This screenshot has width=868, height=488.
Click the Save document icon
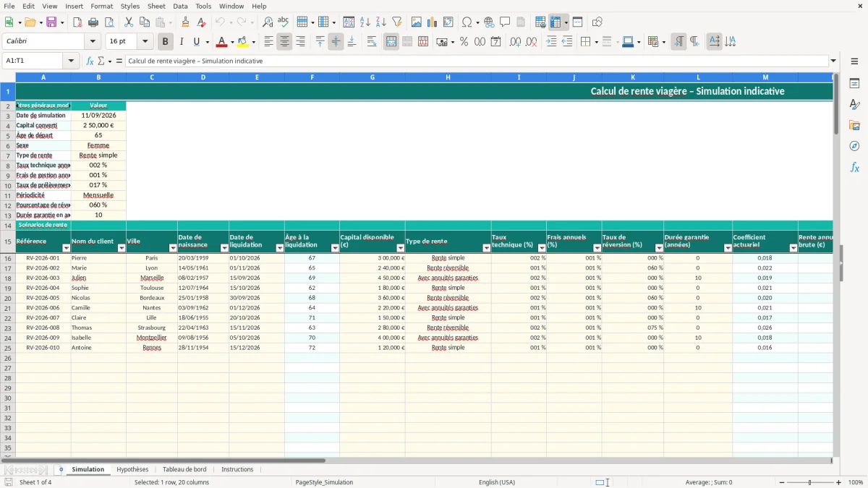[51, 22]
